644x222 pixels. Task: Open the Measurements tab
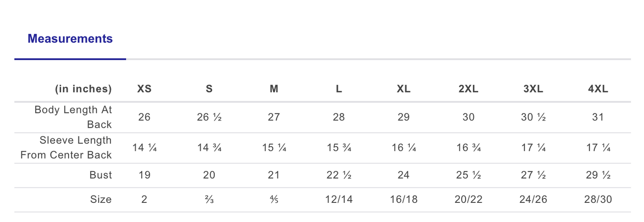pos(70,39)
